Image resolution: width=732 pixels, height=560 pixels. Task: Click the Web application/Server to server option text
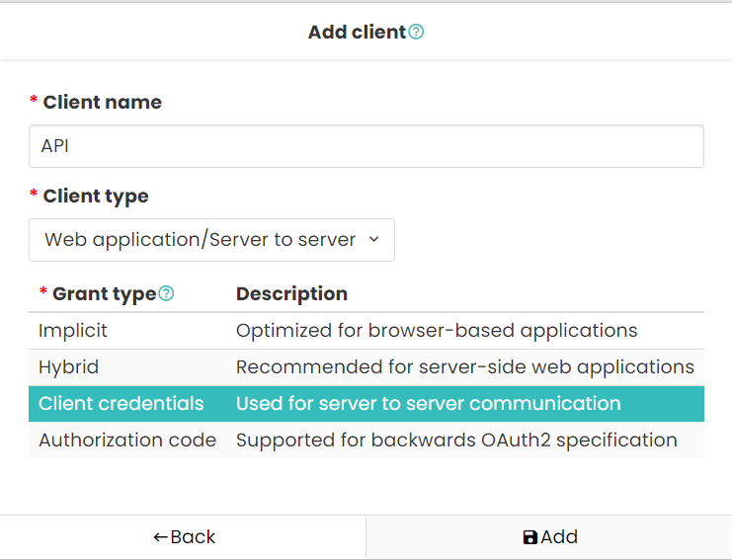coord(200,239)
